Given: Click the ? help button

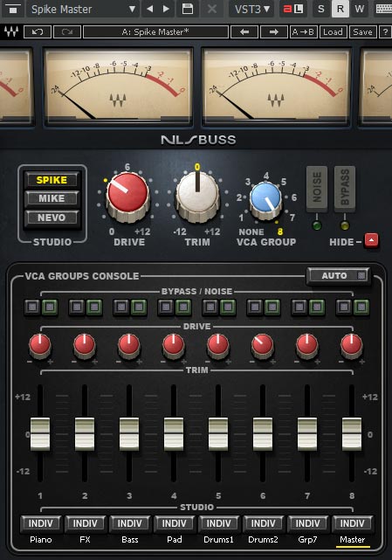Looking at the screenshot, I should [385, 31].
